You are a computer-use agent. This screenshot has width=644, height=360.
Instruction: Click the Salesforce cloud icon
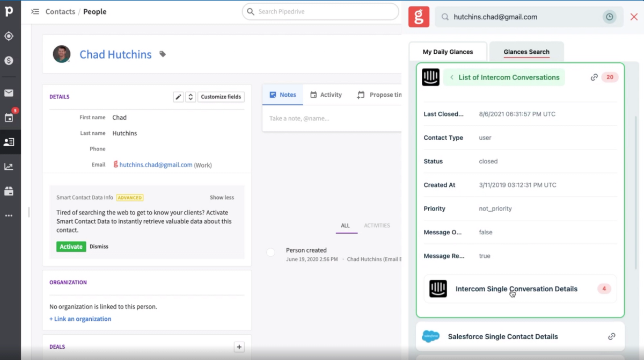pyautogui.click(x=431, y=336)
